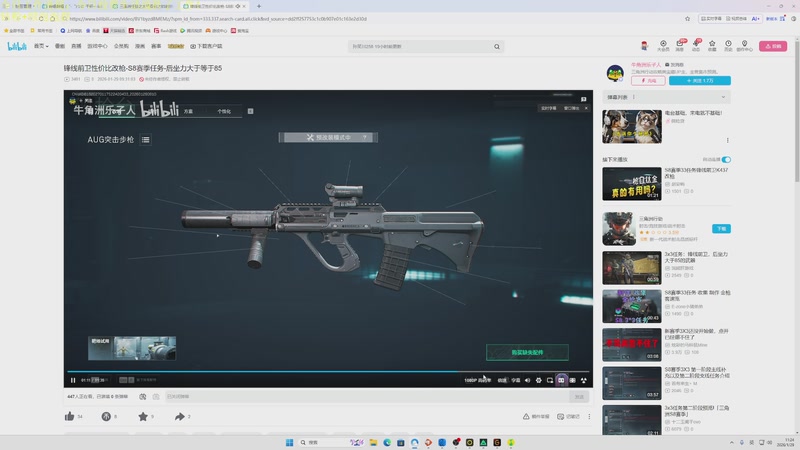This screenshot has height=450, width=800.
Task: Open the recommended video thumbnail lasting 00:59
Action: point(632,267)
